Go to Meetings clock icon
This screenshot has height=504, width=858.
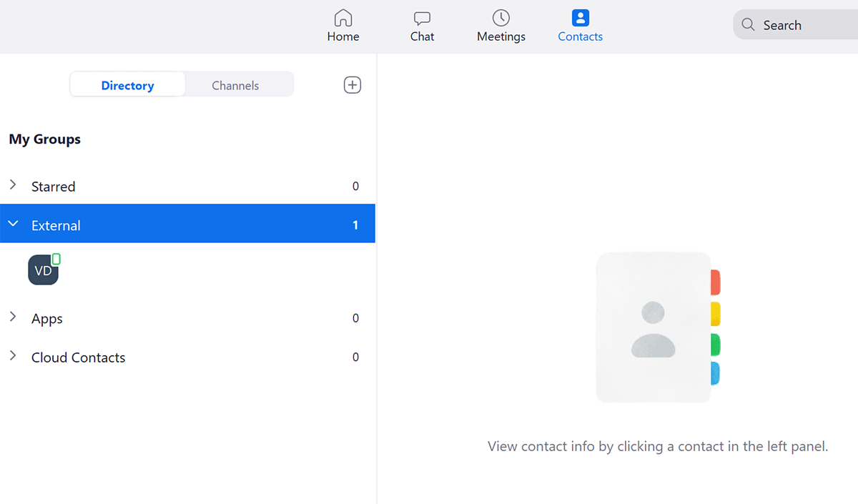501,17
